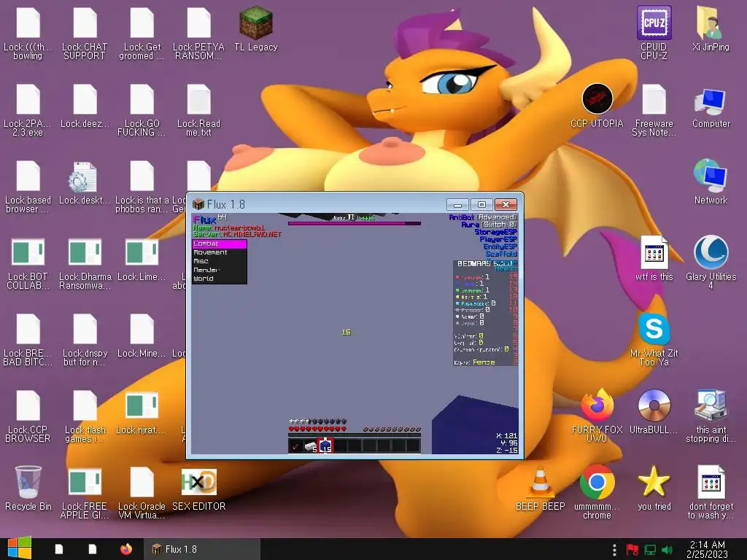Open the CPUID CPU-Z desktop icon
Screen dimensions: 747x560
[654, 32]
